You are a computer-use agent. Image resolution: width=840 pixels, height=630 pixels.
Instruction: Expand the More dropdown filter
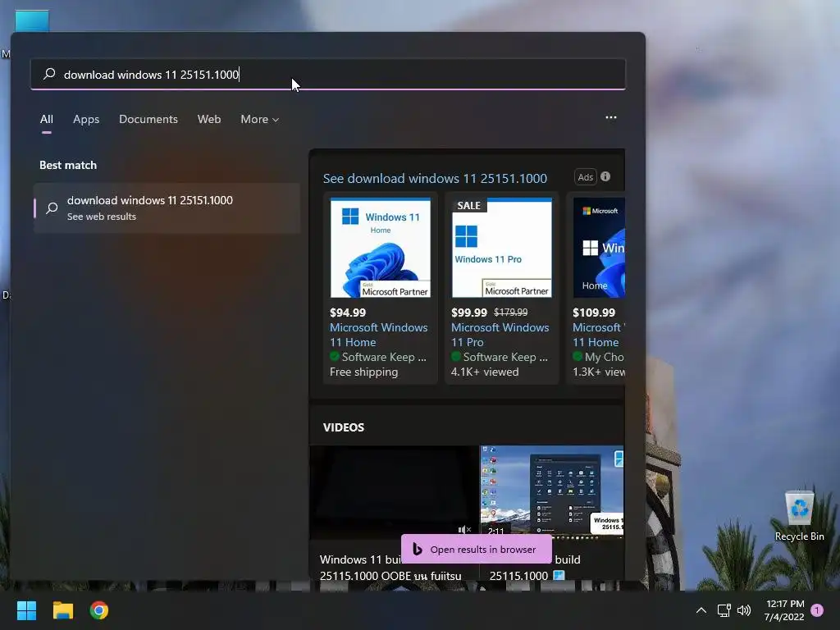click(260, 119)
